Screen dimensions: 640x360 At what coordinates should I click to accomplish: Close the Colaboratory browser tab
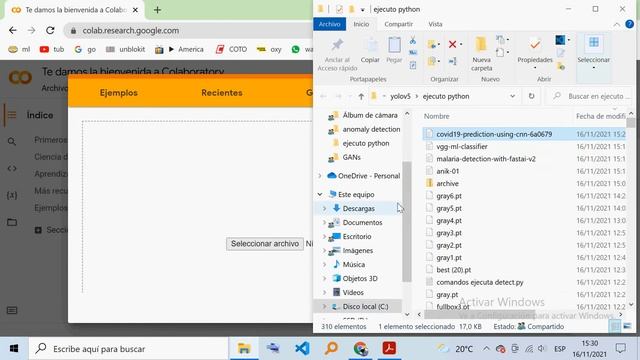136,10
